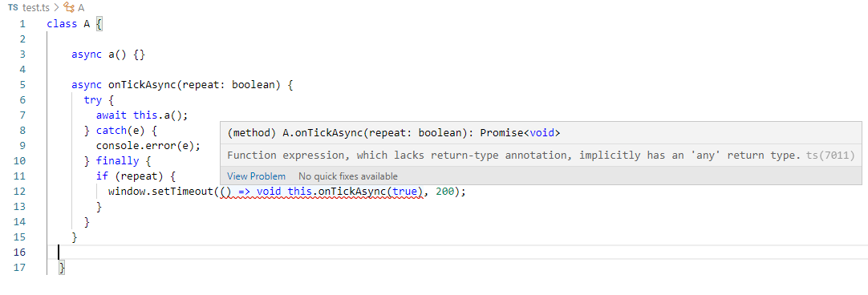The width and height of the screenshot is (868, 295).
Task: Click the 'async a() {}' method declaration
Action: [x=108, y=55]
